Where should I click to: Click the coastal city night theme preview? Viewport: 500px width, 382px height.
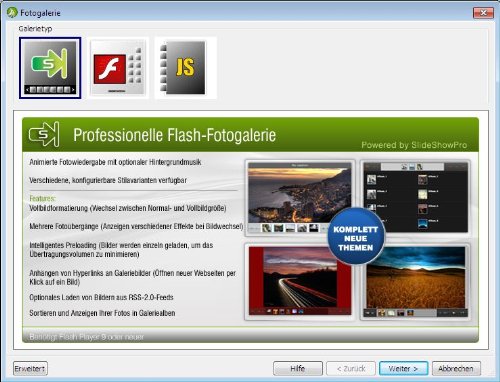coord(300,198)
